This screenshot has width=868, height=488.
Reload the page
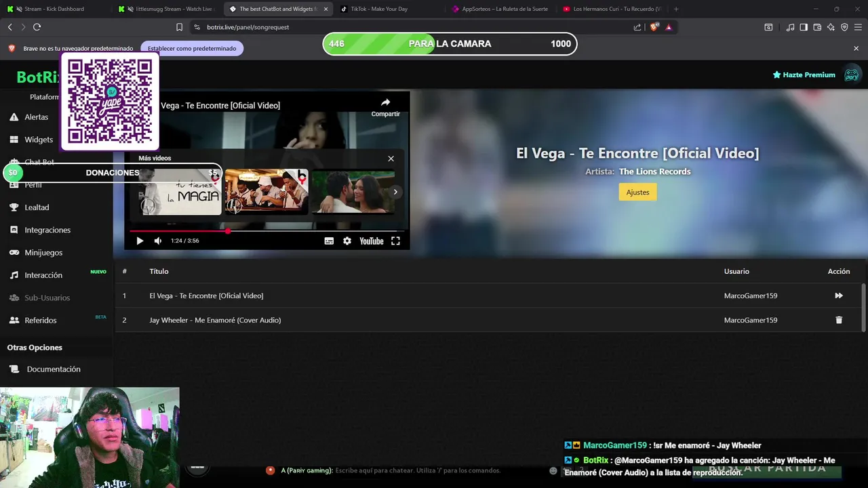(x=37, y=27)
